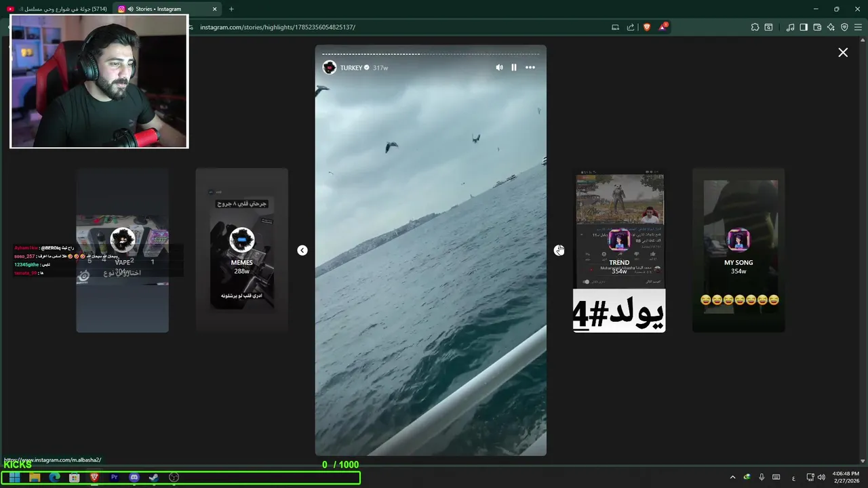Open Steam from the taskbar

click(154, 477)
